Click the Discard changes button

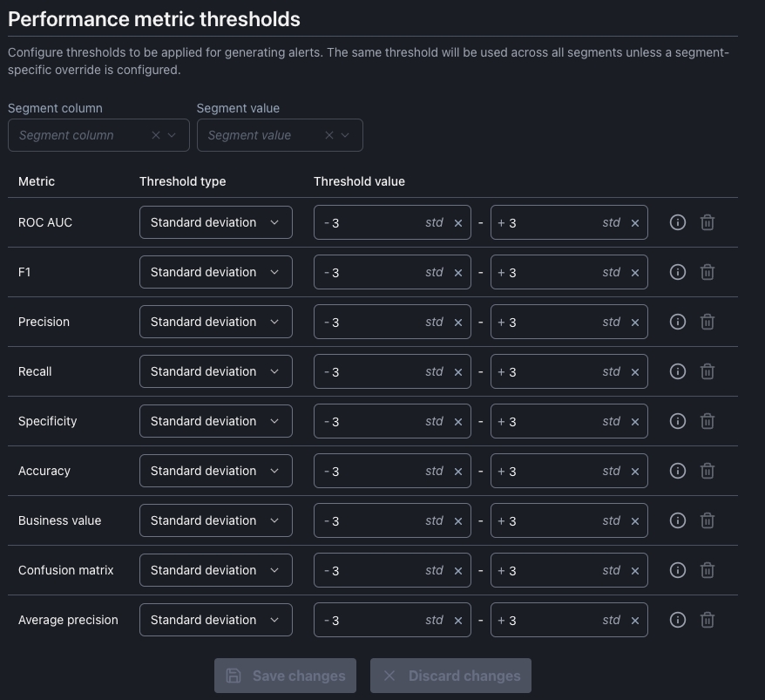[x=450, y=676]
